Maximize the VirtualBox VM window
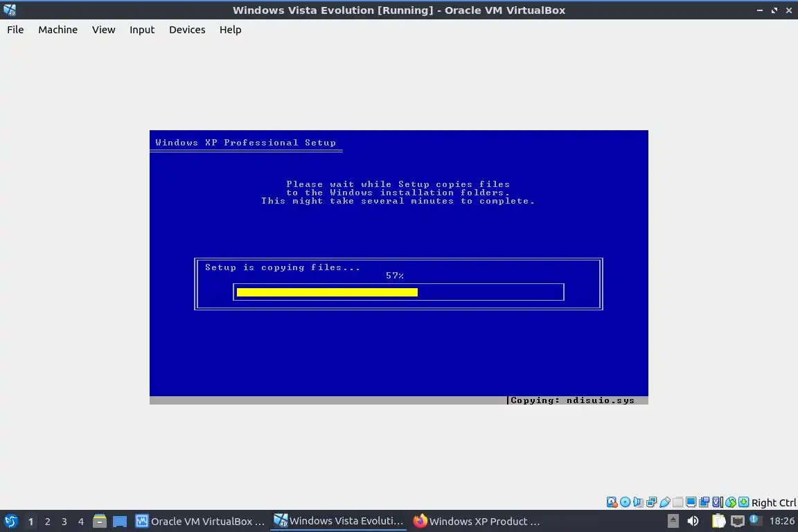Viewport: 798px width, 532px height. click(x=774, y=10)
